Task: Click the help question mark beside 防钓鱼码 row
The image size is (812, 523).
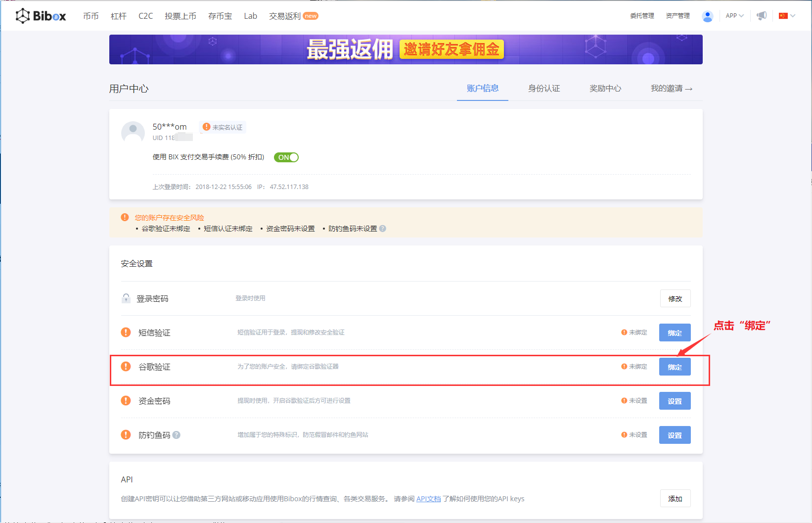Action: 177,435
